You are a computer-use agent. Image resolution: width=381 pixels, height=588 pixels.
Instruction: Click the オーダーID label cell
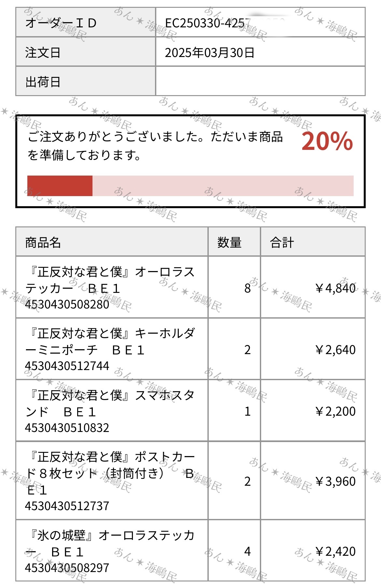(x=86, y=22)
